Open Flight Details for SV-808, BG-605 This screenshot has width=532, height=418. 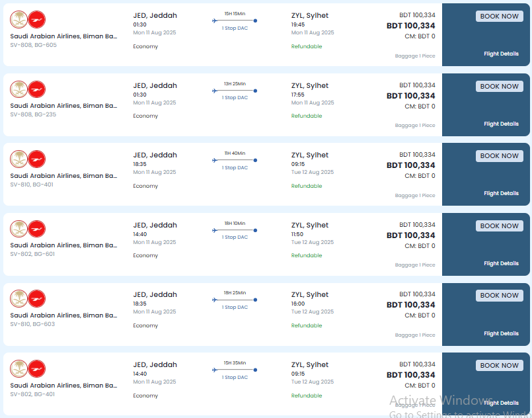[501, 54]
